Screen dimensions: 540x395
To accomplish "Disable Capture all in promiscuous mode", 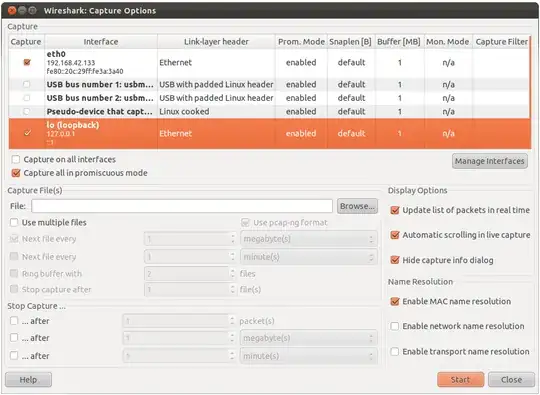I will tap(16, 173).
